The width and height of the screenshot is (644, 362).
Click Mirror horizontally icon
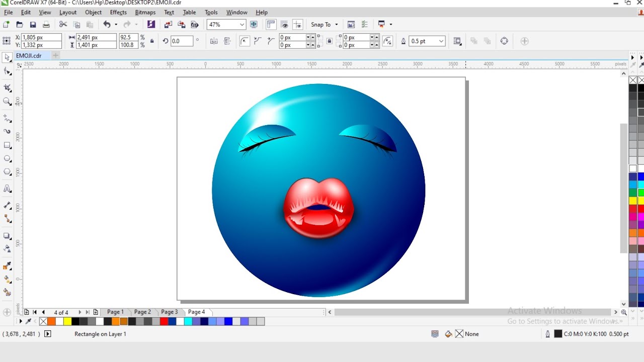pos(214,41)
